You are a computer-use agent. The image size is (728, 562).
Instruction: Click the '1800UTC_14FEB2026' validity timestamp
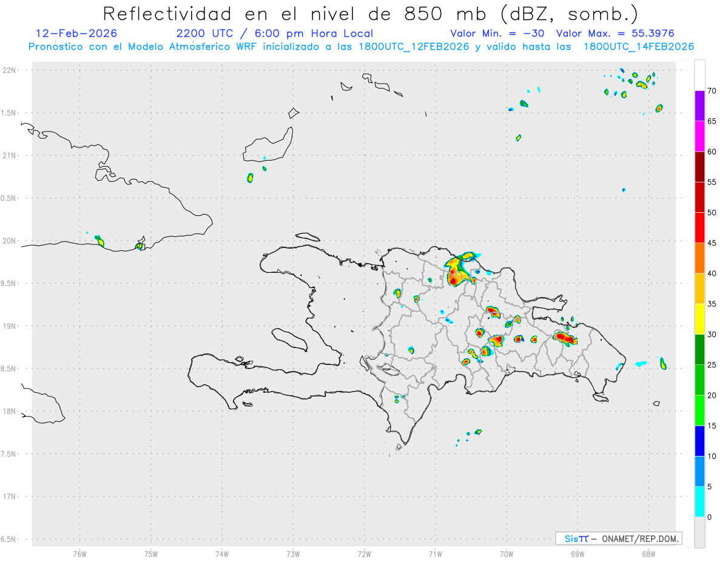tap(639, 47)
